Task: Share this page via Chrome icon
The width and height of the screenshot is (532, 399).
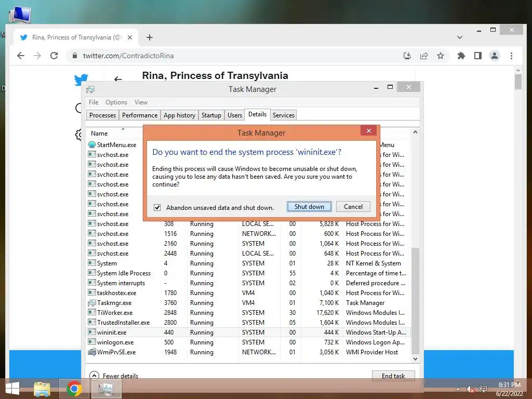Action: [424, 56]
